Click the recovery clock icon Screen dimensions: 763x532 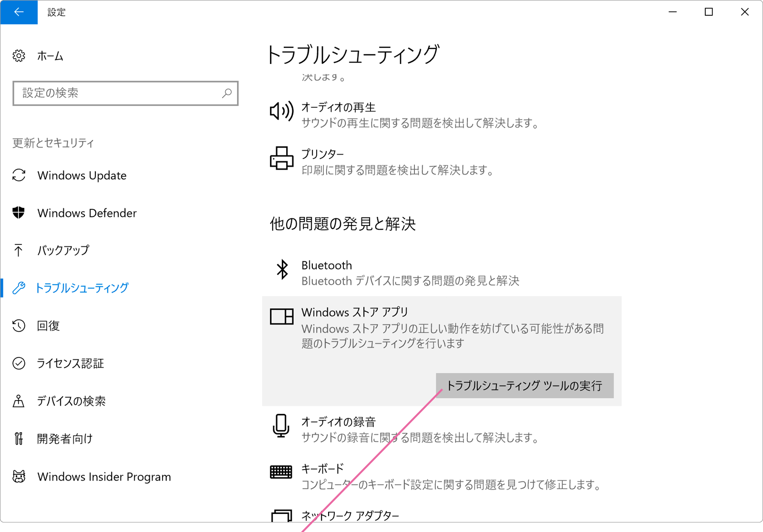[x=19, y=326]
